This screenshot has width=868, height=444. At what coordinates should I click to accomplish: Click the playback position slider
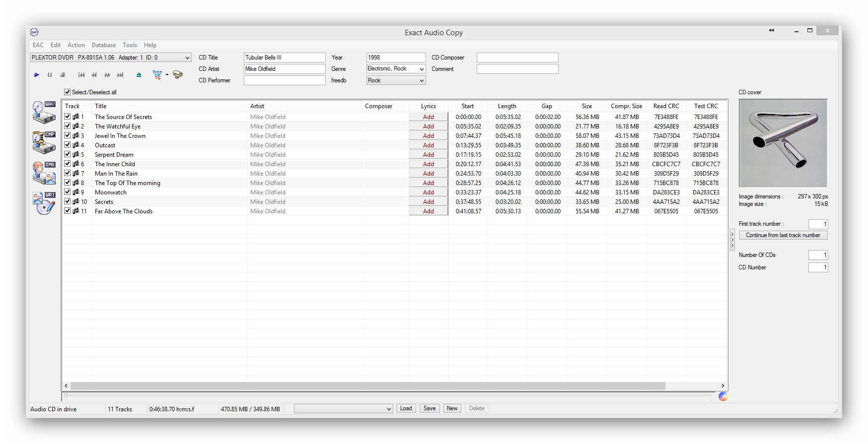coord(387,396)
